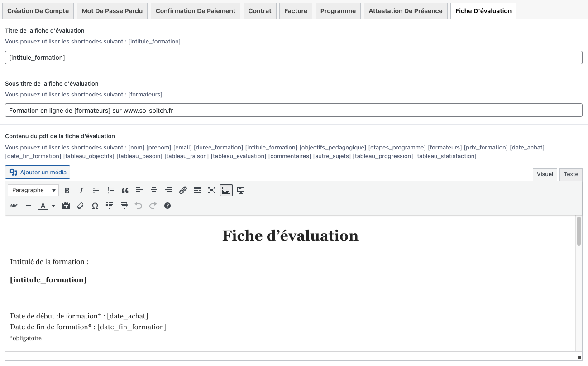588x366 pixels.
Task: Switch the editor to Texte mode
Action: [x=571, y=174]
